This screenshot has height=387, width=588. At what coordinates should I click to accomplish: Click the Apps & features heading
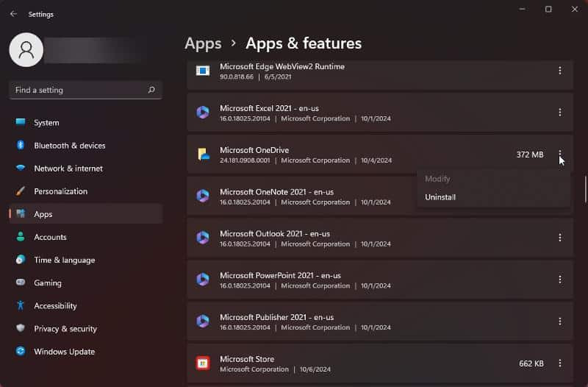point(304,43)
